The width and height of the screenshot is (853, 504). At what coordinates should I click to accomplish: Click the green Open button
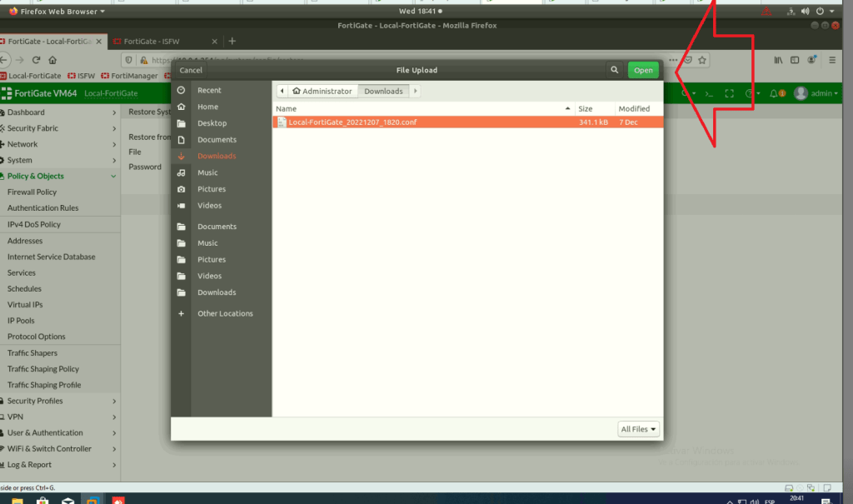click(643, 71)
